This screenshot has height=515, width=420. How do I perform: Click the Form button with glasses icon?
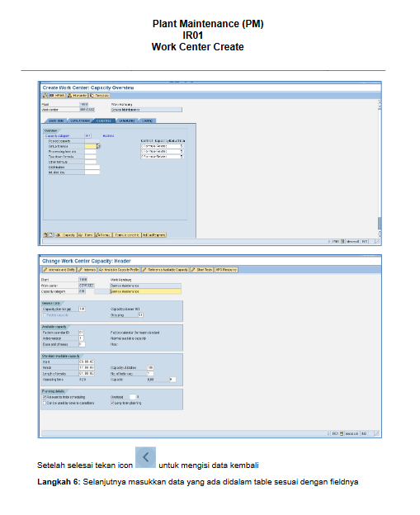[x=86, y=235]
